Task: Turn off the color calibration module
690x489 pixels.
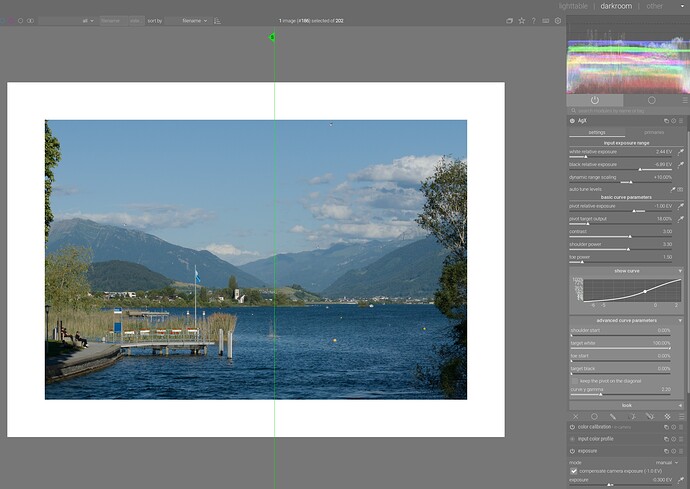Action: (x=572, y=427)
